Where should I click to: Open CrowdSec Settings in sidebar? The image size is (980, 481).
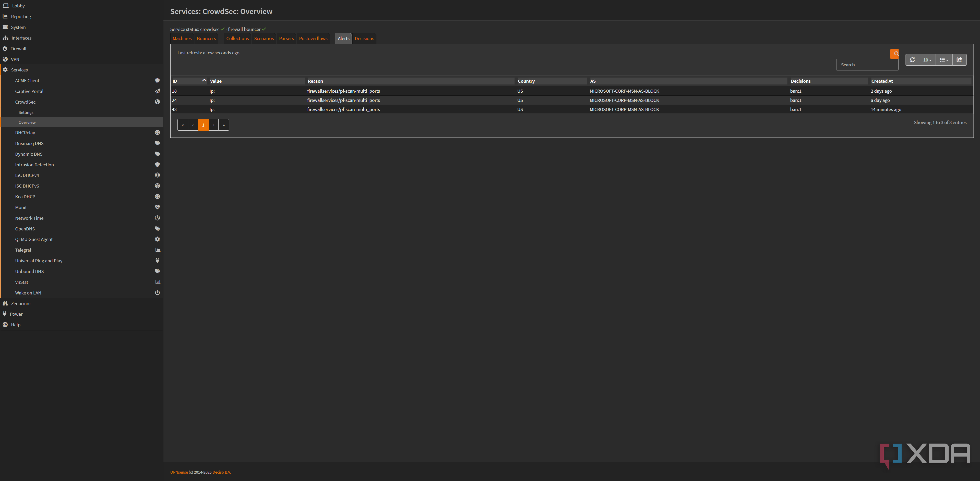[x=26, y=113]
